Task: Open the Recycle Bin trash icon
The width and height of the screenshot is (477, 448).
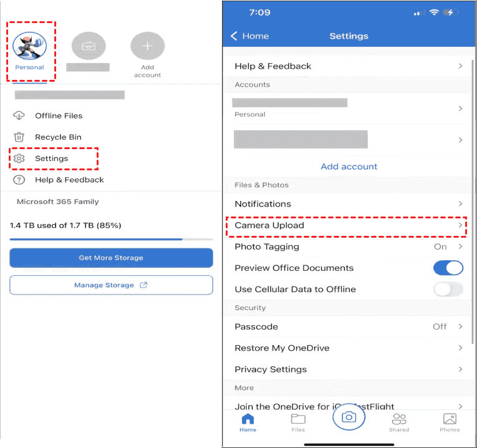Action: click(19, 137)
